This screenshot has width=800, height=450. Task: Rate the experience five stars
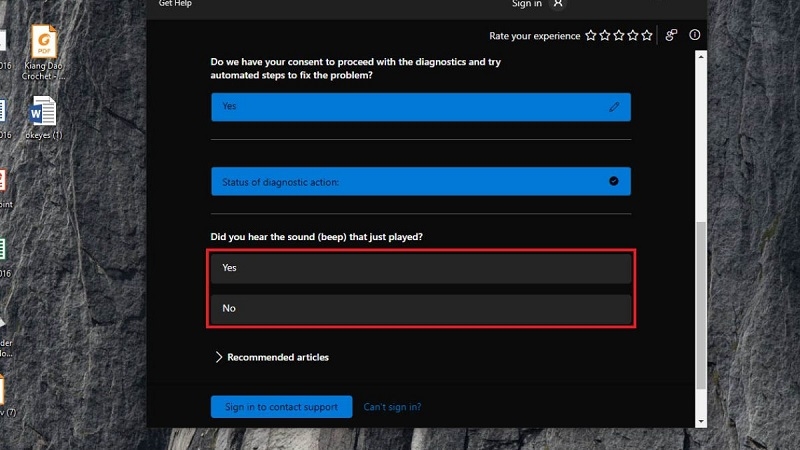pos(647,36)
